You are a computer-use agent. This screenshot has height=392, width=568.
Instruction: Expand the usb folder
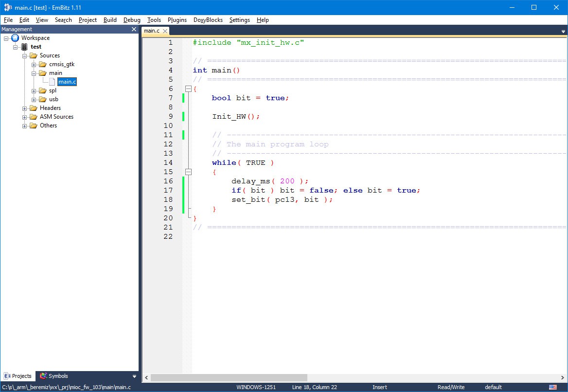tap(34, 100)
